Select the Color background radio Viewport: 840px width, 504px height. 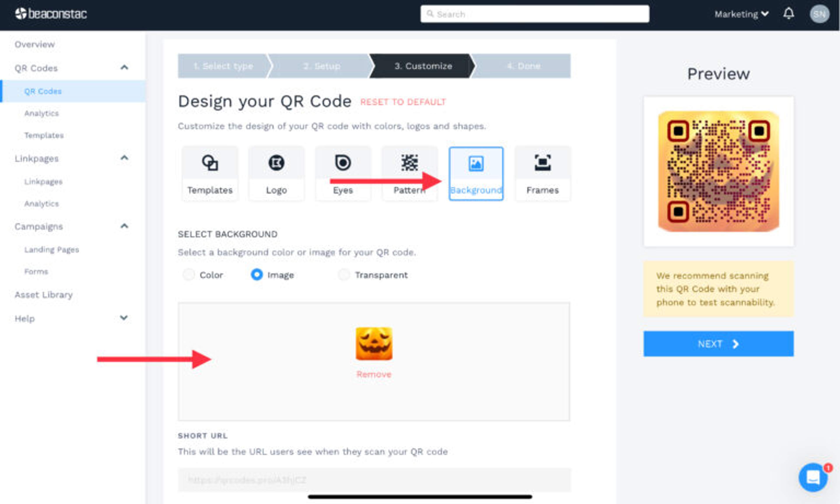189,274
